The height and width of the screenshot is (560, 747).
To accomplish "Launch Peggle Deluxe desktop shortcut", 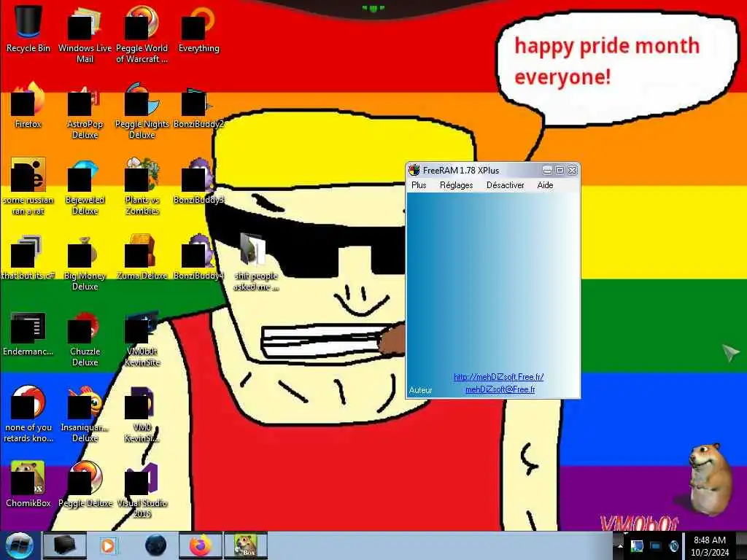I will click(85, 483).
